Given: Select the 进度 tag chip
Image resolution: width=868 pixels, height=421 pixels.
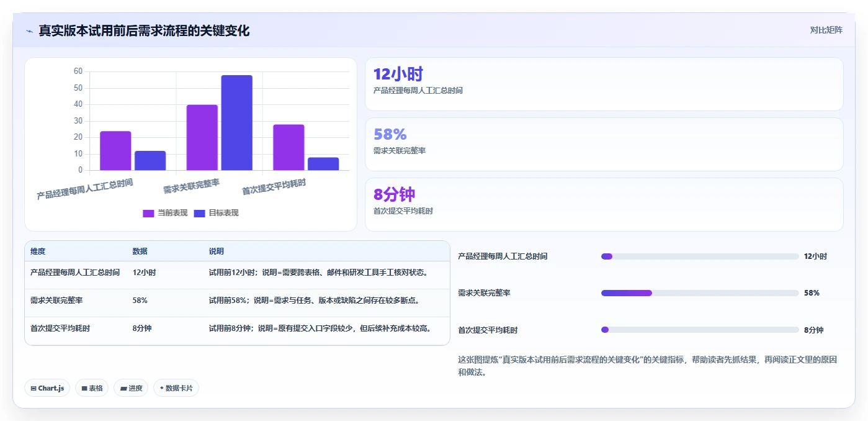Looking at the screenshot, I should (131, 388).
